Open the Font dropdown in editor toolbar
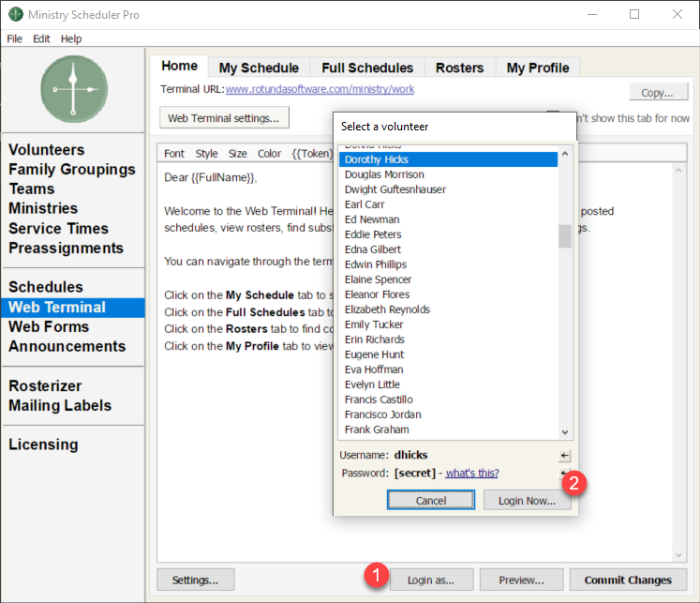 tap(174, 154)
